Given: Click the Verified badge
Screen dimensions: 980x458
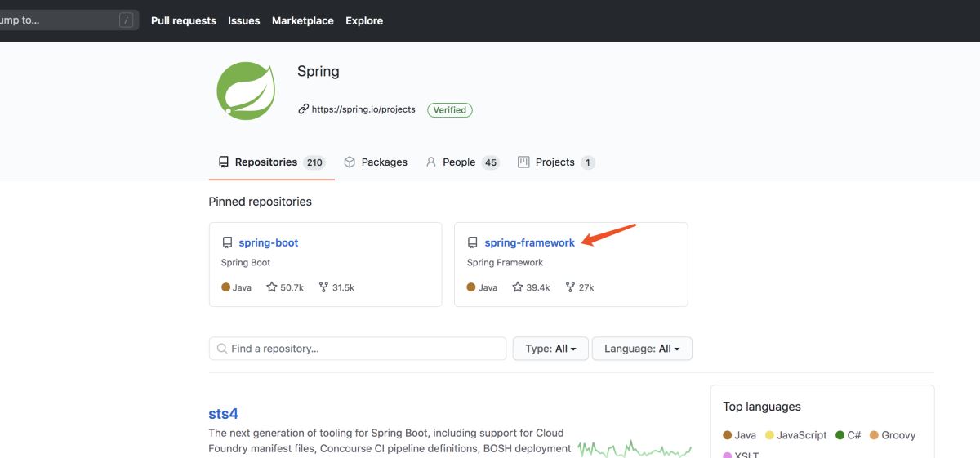Looking at the screenshot, I should pyautogui.click(x=450, y=109).
